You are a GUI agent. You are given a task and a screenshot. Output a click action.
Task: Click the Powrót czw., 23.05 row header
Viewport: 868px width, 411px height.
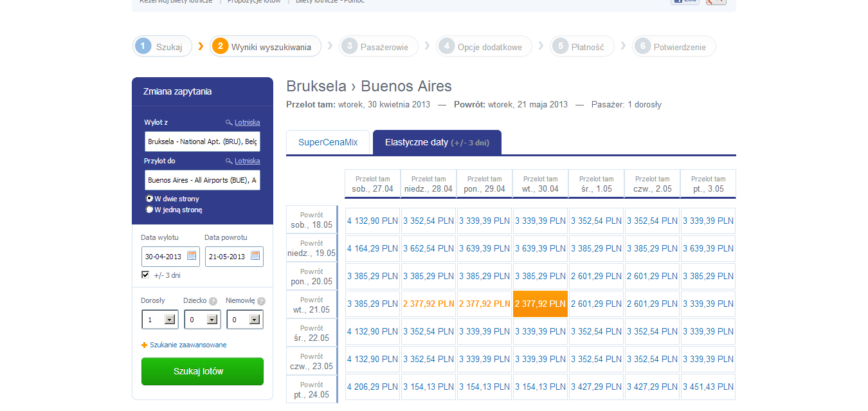point(312,361)
